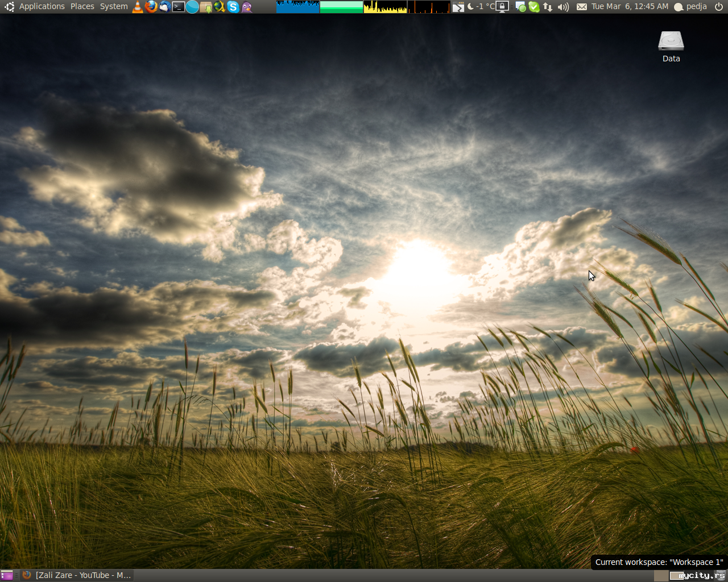Launch Pidgin messenger from the panel
728x582 pixels.
click(247, 7)
